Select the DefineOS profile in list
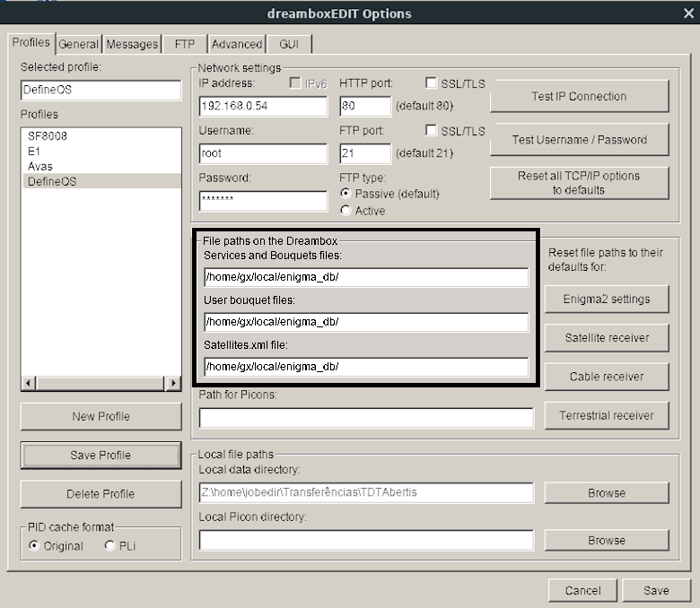 (x=101, y=181)
